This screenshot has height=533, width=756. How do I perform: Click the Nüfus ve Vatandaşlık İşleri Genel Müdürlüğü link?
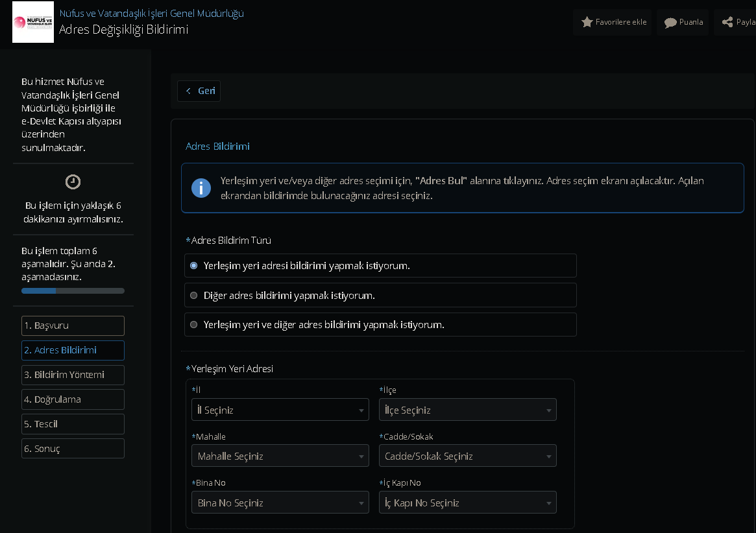pyautogui.click(x=152, y=13)
